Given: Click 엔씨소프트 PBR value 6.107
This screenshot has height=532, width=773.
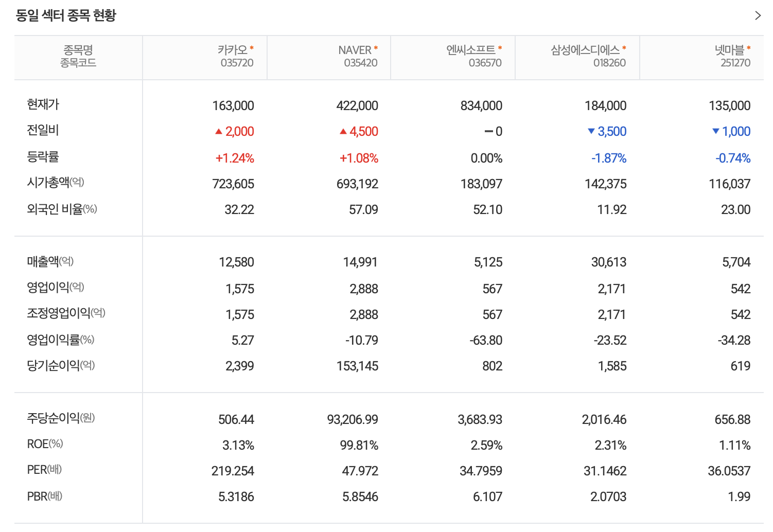Looking at the screenshot, I should click(487, 496).
